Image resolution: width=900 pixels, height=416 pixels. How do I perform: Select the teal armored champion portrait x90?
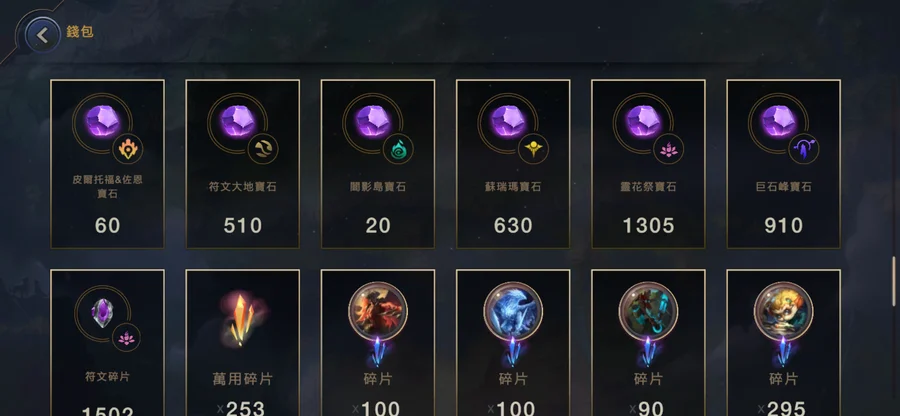pos(648,312)
